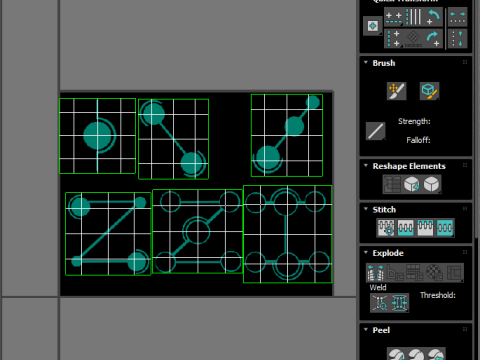Image resolution: width=480 pixels, height=360 pixels.
Task: Click the "Falloff:" label
Action: coord(418,140)
